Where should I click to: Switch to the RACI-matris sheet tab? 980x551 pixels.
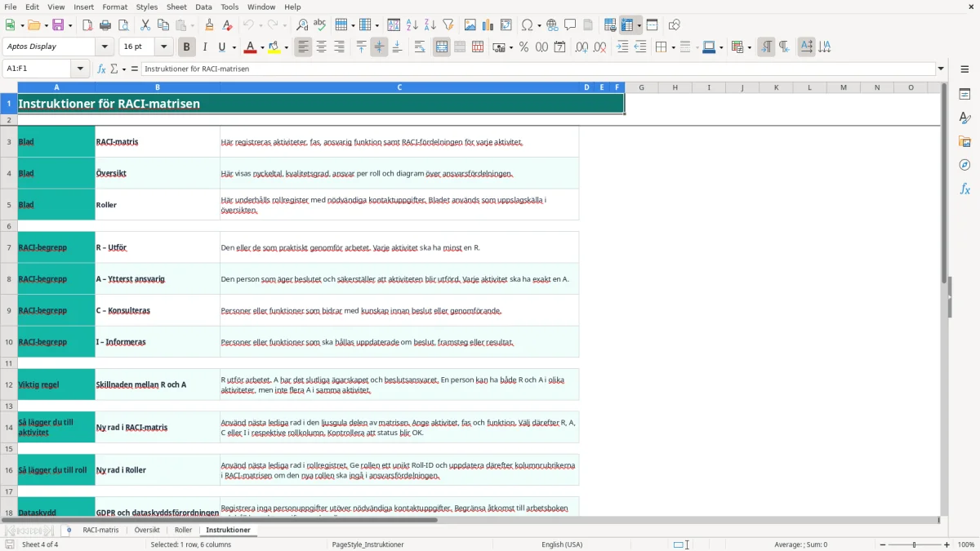100,530
